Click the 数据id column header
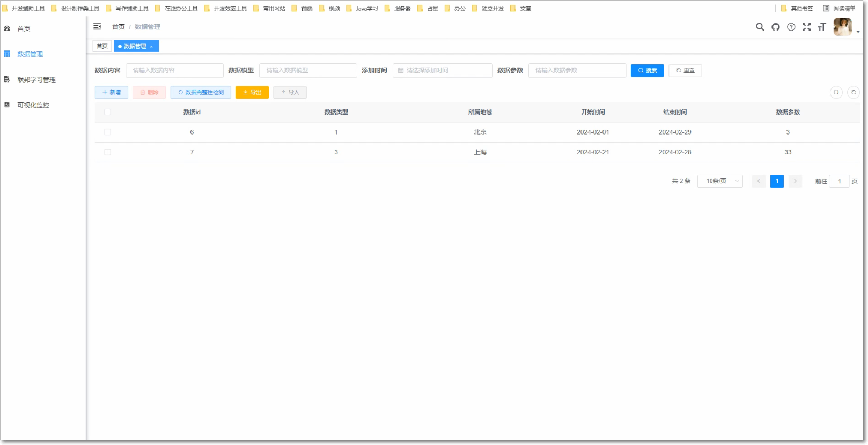Screen dimensions: 868x445 192,112
